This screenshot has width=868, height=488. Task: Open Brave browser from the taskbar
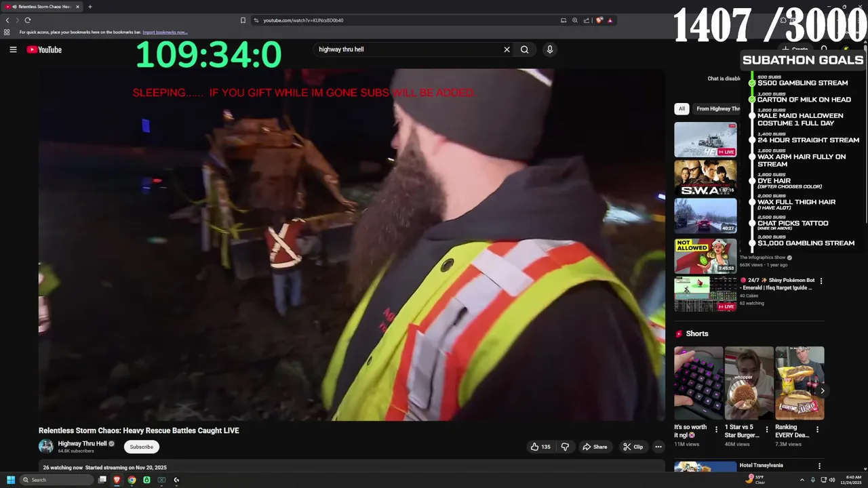coord(117,480)
